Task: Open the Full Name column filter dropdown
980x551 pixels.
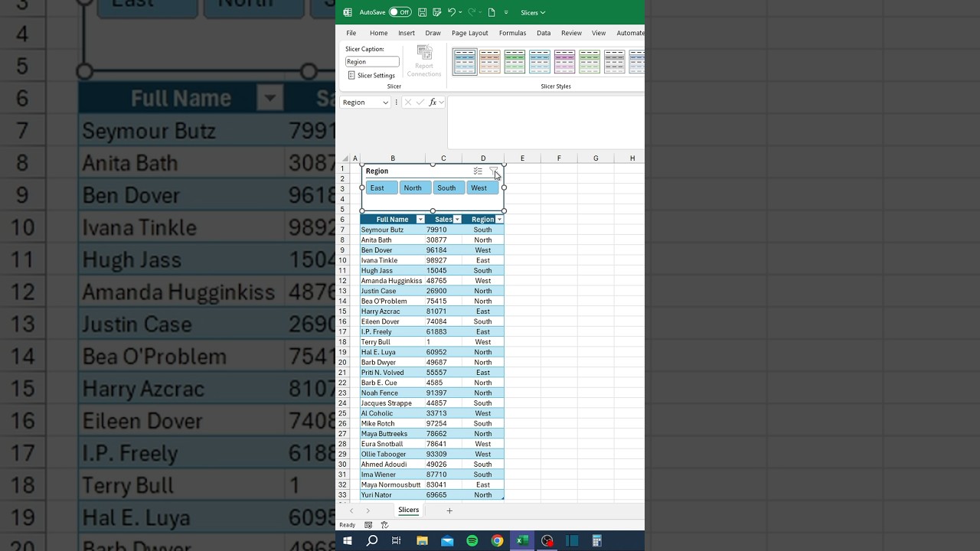Action: coord(420,220)
